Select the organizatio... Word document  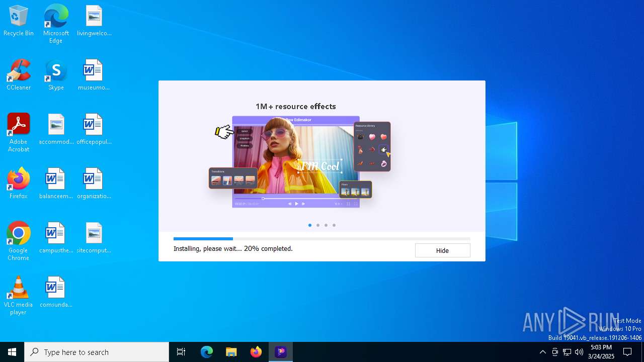coord(94,184)
